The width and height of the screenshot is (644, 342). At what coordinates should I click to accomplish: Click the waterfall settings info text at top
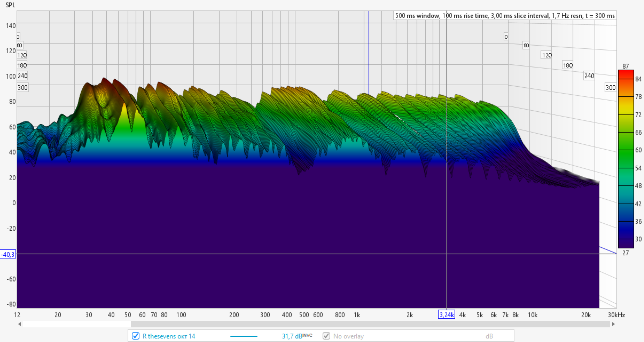pyautogui.click(x=504, y=16)
